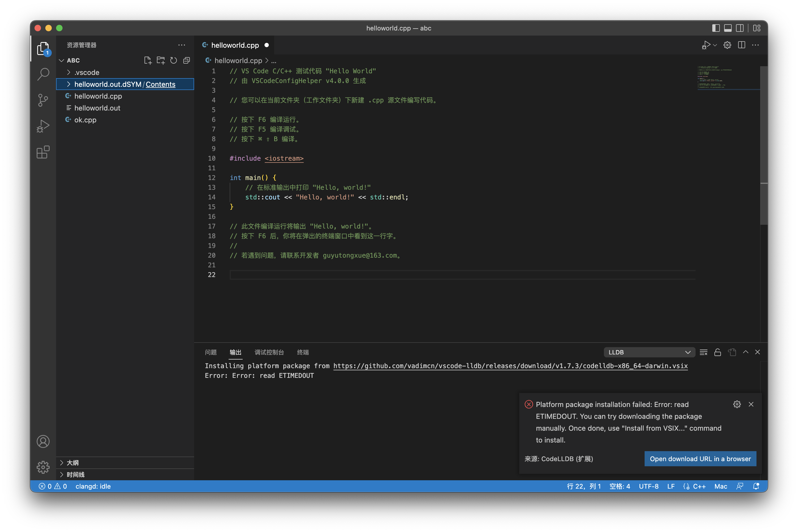Open the Run and Debug view
The width and height of the screenshot is (798, 532).
(x=43, y=126)
